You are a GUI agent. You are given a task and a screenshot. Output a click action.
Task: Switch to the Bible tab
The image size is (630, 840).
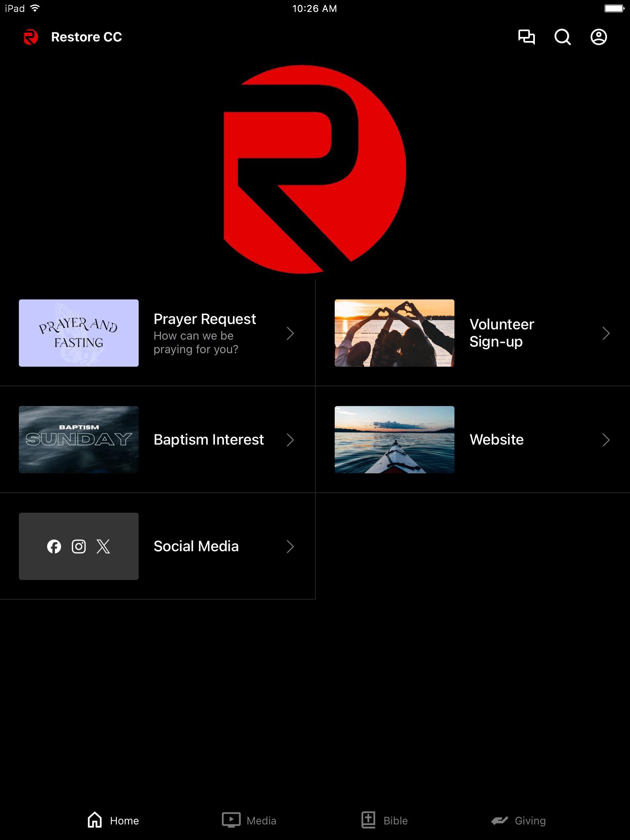(384, 820)
